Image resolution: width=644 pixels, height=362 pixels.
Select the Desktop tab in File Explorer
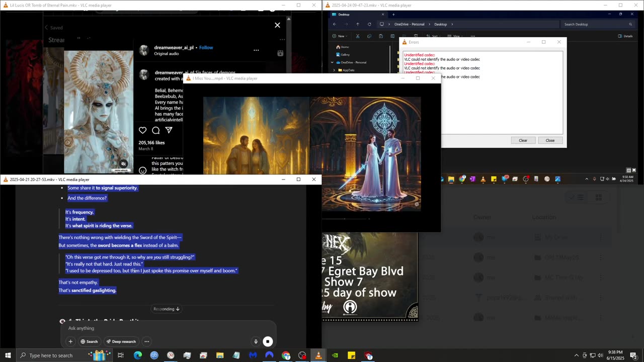coord(358,15)
